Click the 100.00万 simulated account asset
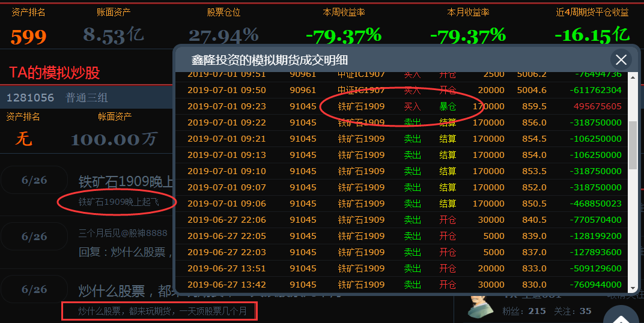644x323 pixels. (x=114, y=139)
